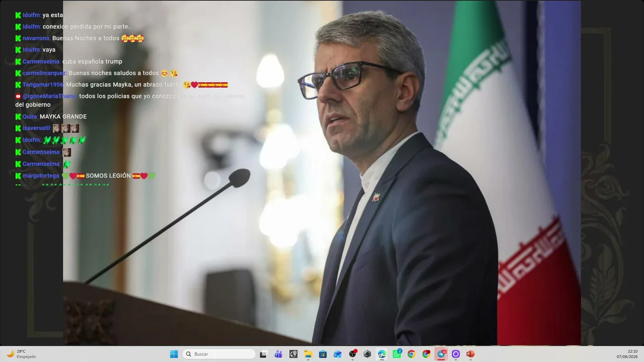This screenshot has height=362, width=644.
Task: Click username Quira in the chat
Action: point(30,117)
